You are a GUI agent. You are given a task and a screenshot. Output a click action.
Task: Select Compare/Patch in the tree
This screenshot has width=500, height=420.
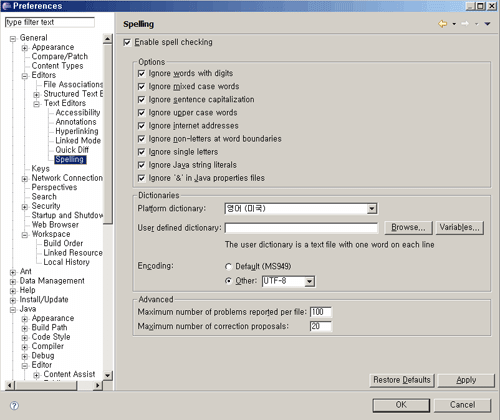[60, 56]
